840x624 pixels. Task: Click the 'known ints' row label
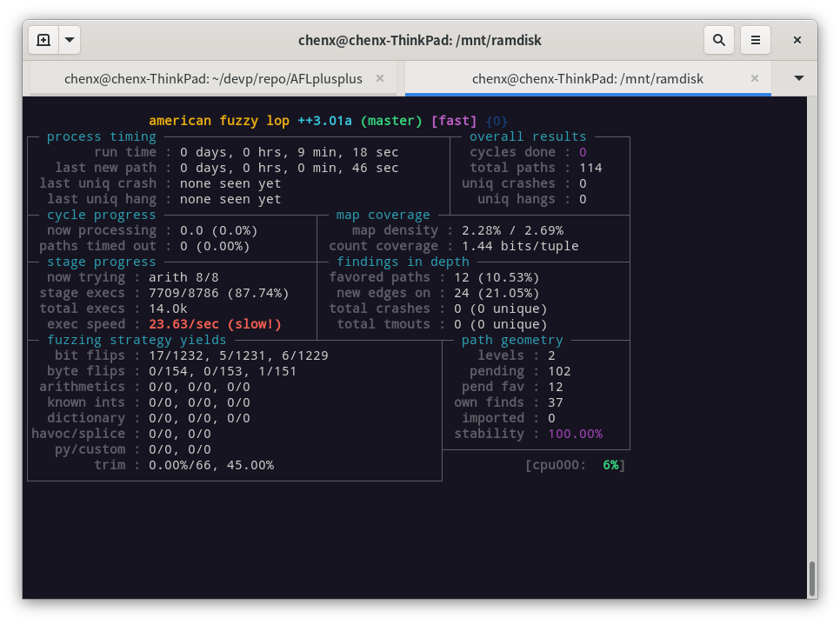tap(86, 402)
